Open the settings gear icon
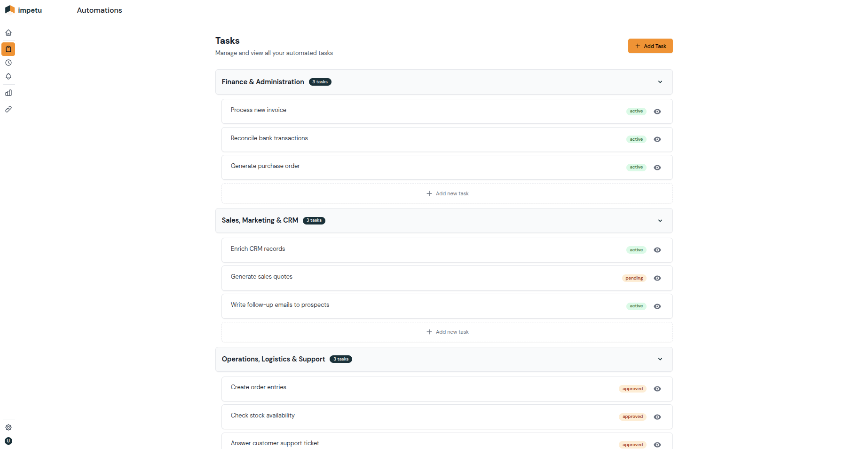Viewport: 868px width, 449px height. [8, 427]
